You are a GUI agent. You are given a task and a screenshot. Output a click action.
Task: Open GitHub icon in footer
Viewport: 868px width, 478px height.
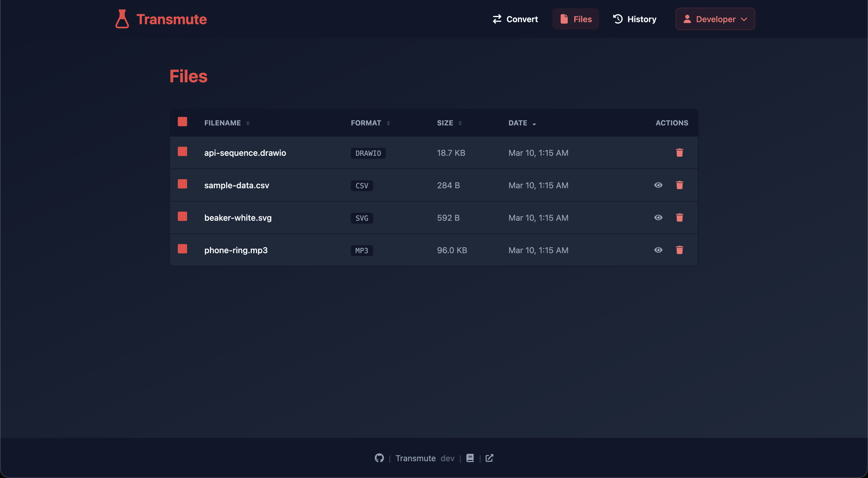[x=379, y=458]
